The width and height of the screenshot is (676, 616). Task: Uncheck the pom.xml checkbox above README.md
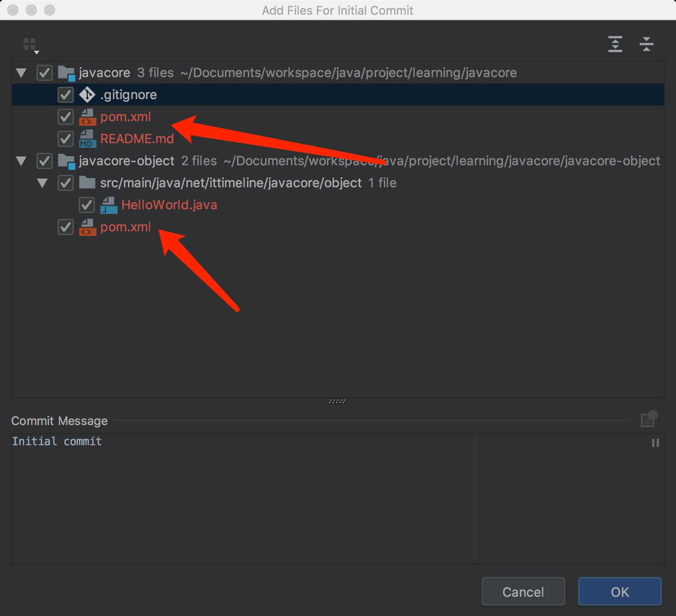tap(66, 117)
